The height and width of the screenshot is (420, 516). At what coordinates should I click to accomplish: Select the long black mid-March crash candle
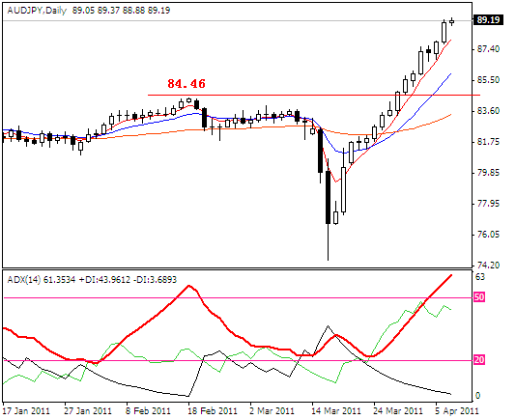[x=329, y=197]
